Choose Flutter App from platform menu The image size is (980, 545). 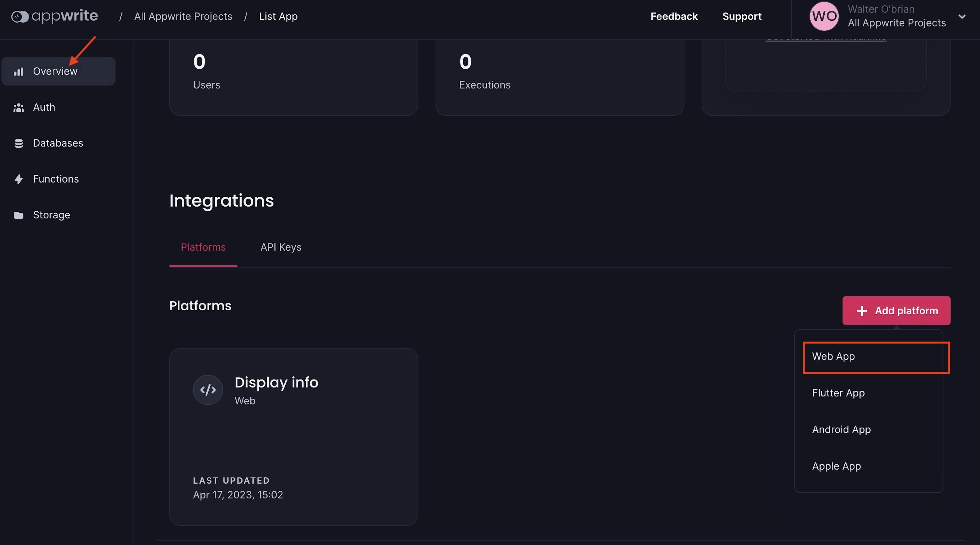(868, 393)
